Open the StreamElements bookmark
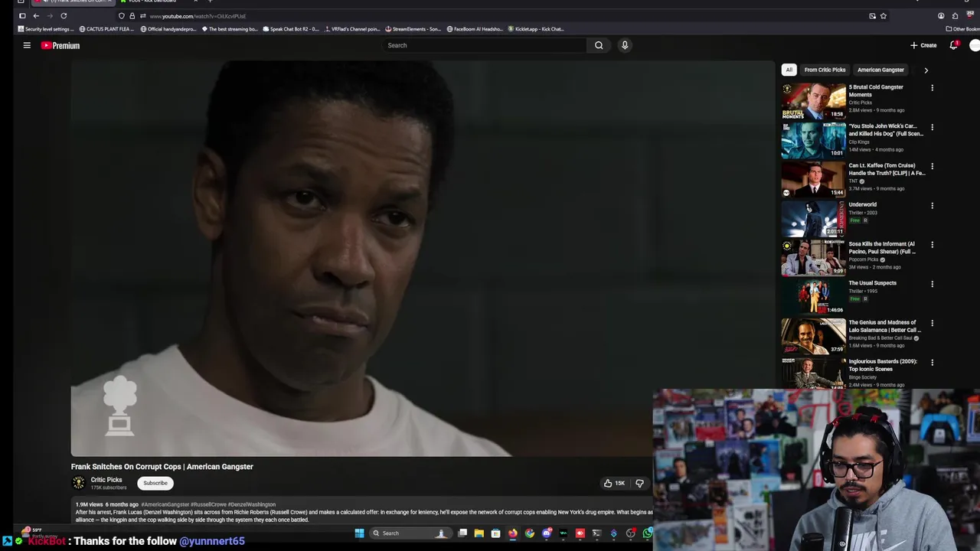980x551 pixels. 413,29
